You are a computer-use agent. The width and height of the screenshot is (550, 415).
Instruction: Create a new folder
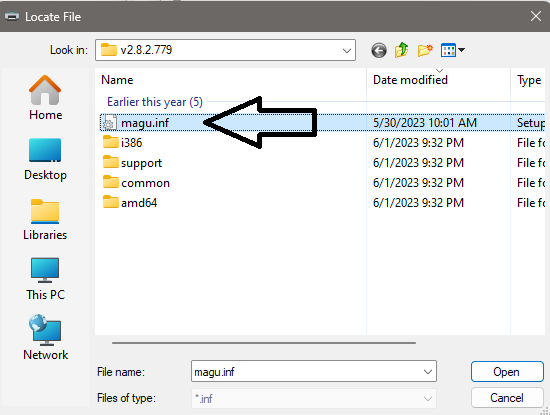point(425,51)
